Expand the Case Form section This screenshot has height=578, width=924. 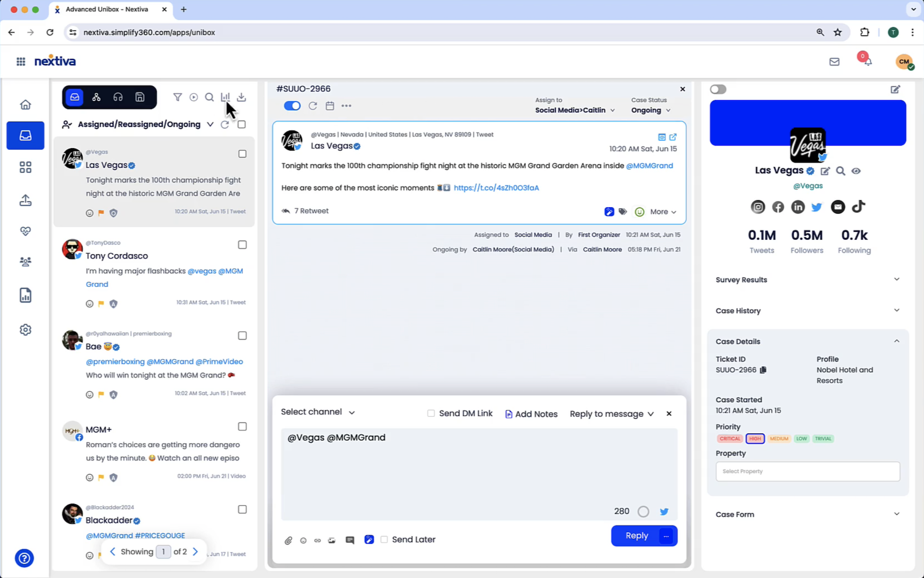(808, 514)
